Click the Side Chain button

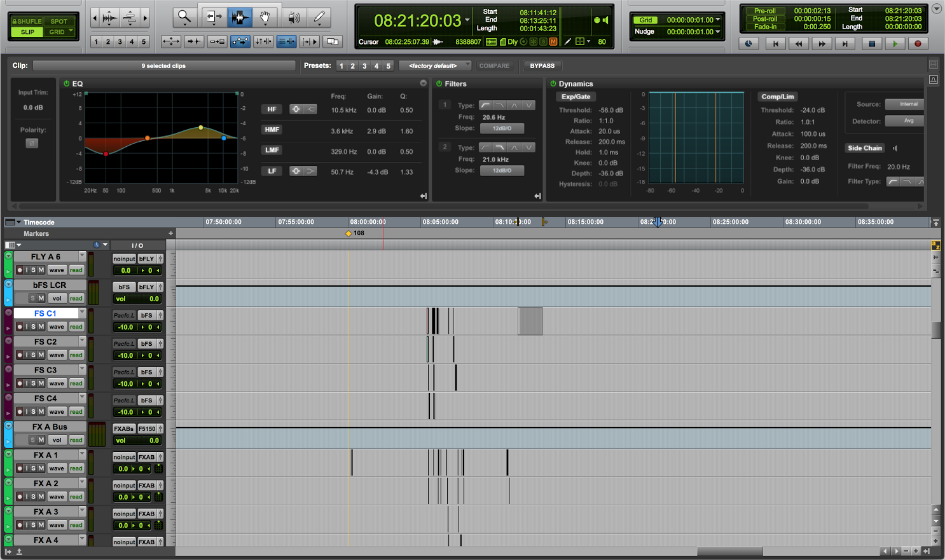[x=864, y=148]
